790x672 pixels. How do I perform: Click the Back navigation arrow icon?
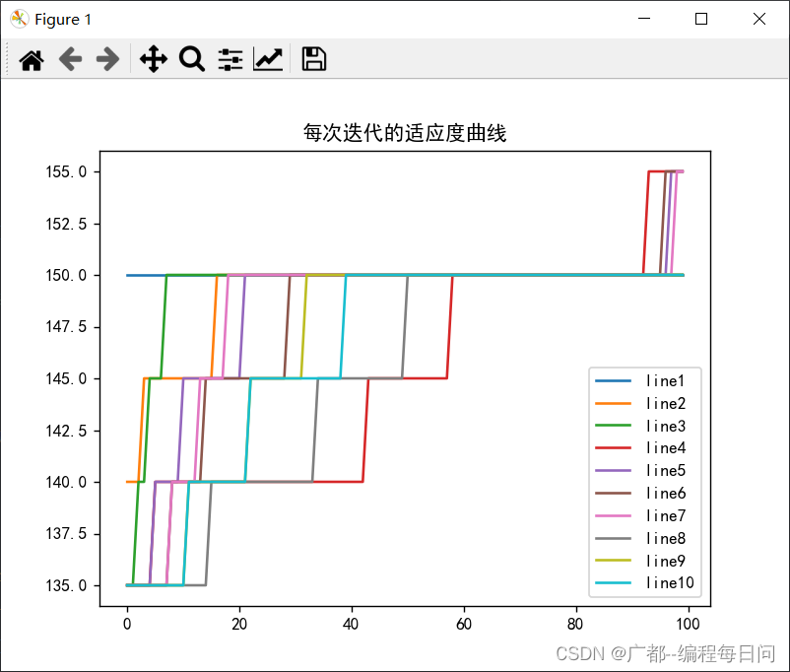70,60
